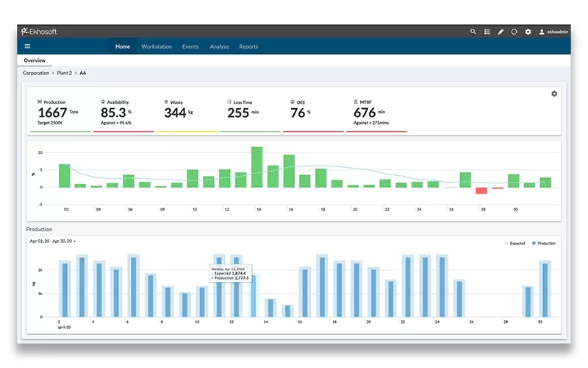
Task: Click the Production section heading
Action: [39, 229]
